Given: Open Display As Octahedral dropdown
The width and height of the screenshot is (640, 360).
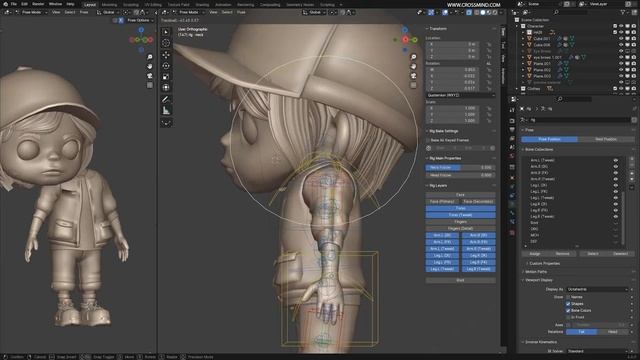Looking at the screenshot, I should click(597, 289).
